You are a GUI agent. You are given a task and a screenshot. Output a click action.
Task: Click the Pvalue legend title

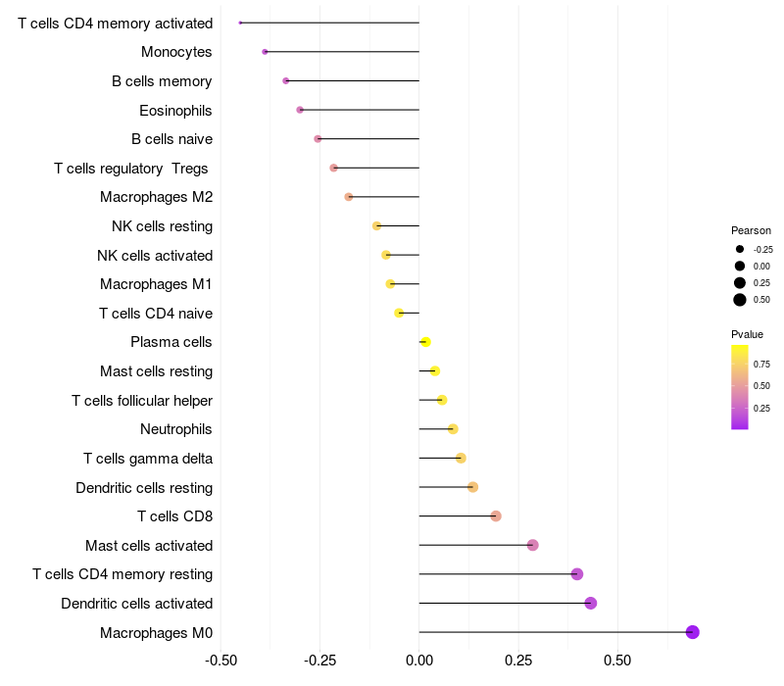(x=747, y=334)
